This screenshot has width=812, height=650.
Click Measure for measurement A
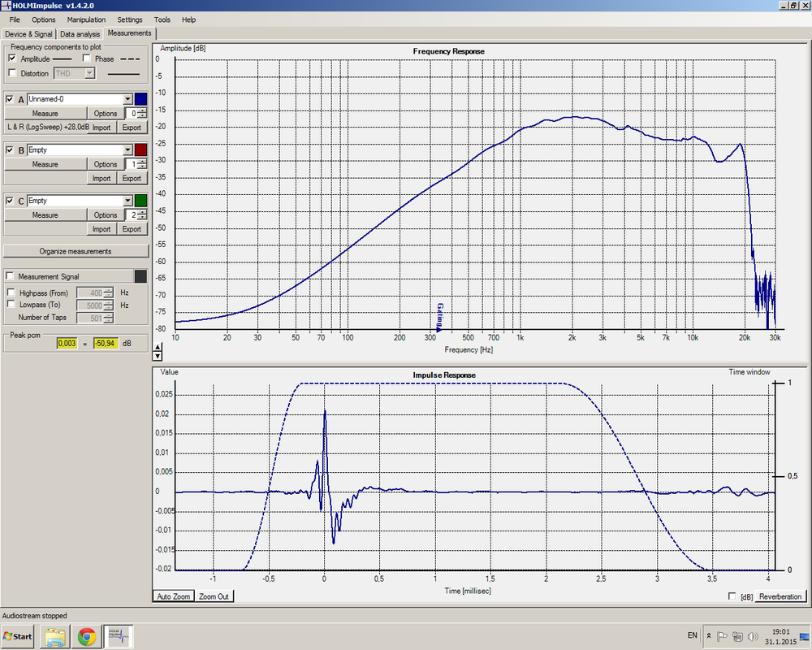point(45,114)
